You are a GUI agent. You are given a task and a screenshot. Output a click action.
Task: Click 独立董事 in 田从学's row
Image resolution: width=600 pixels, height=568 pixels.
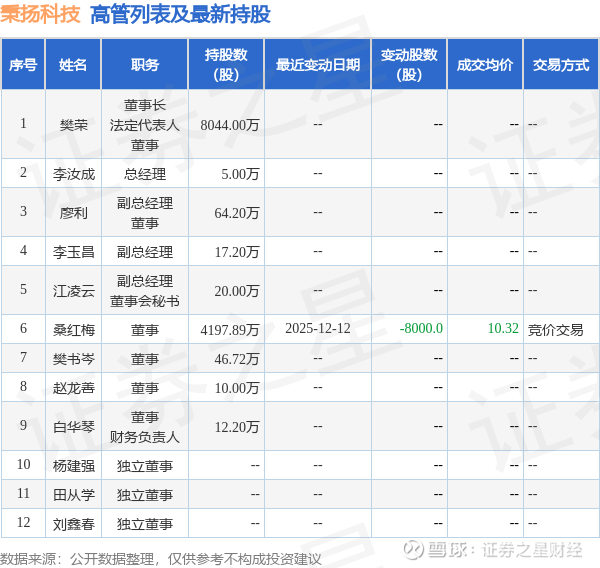click(145, 495)
